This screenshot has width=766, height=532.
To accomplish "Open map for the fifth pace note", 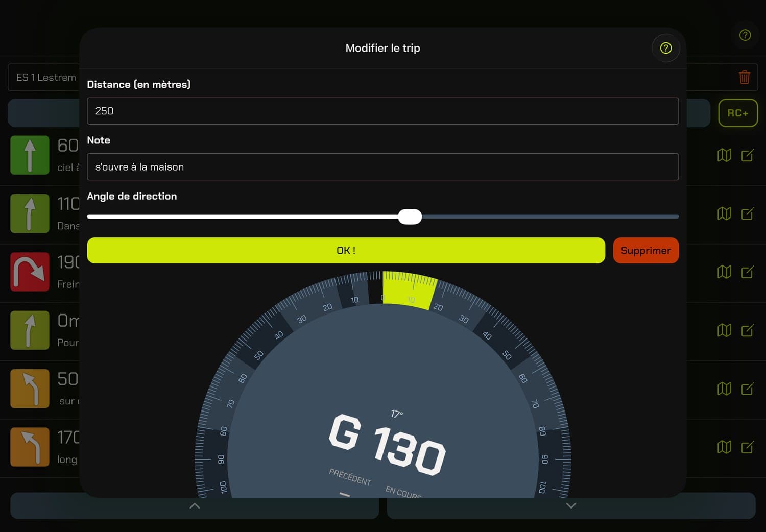I will pos(724,389).
